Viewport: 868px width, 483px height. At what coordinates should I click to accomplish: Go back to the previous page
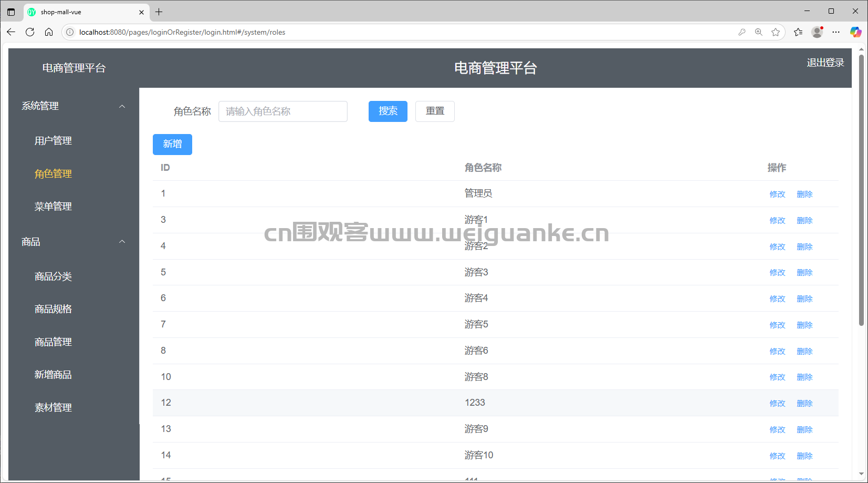click(x=11, y=32)
